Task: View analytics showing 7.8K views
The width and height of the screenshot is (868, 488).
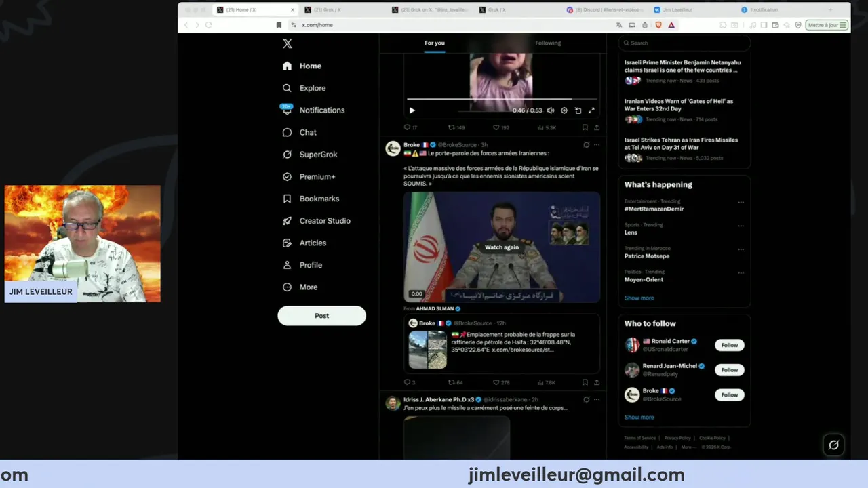Action: pyautogui.click(x=547, y=382)
